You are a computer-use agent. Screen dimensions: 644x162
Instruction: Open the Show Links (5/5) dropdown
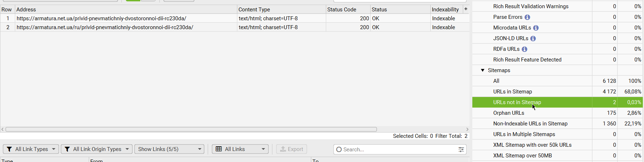tap(169, 149)
